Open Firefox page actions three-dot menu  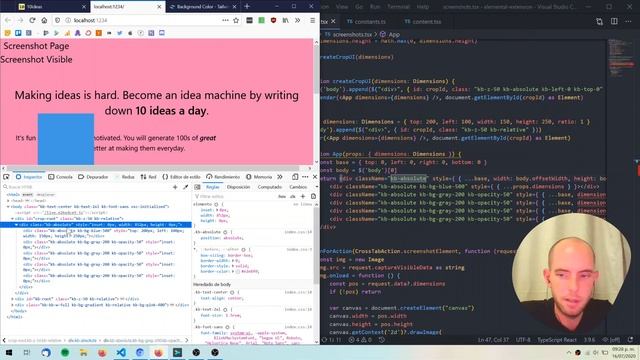tap(225, 20)
